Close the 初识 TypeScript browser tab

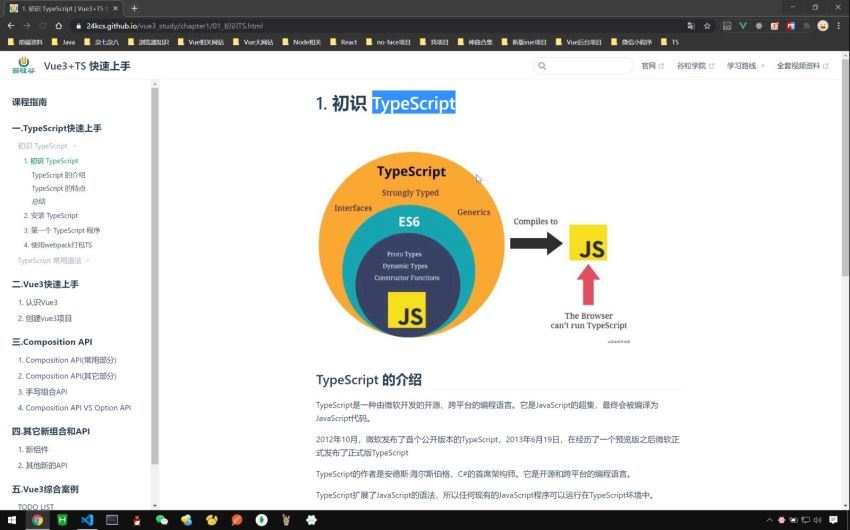pos(115,8)
